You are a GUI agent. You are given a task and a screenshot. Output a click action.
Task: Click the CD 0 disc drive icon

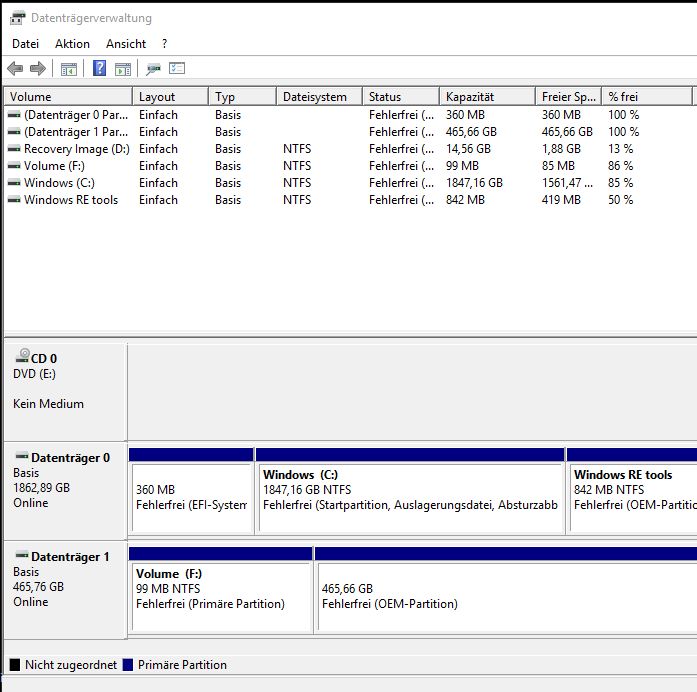coord(22,356)
